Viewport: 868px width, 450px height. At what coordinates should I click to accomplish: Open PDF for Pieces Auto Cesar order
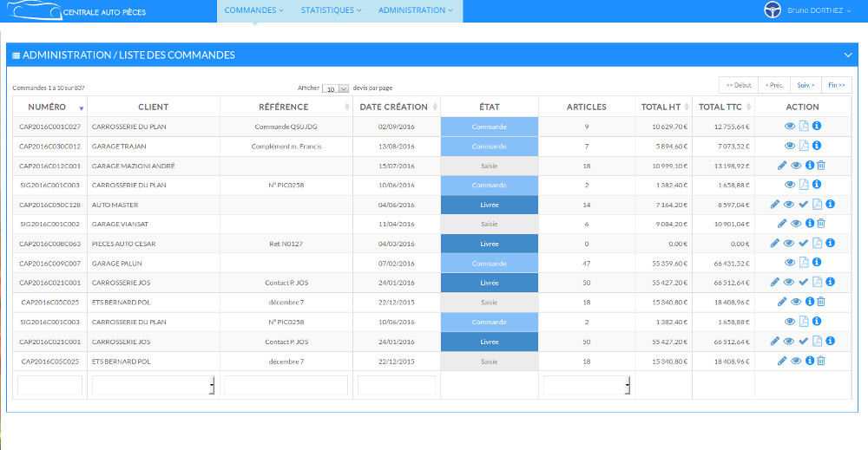click(x=817, y=244)
